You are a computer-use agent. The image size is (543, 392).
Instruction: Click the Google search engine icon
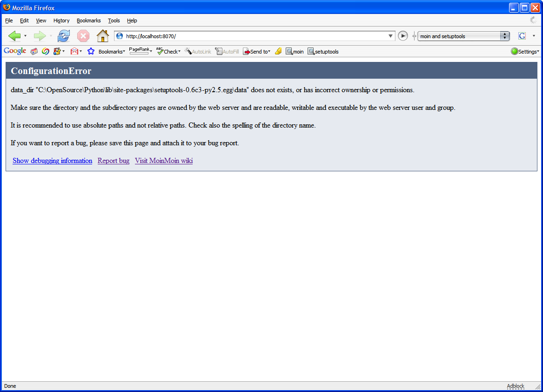coord(522,36)
